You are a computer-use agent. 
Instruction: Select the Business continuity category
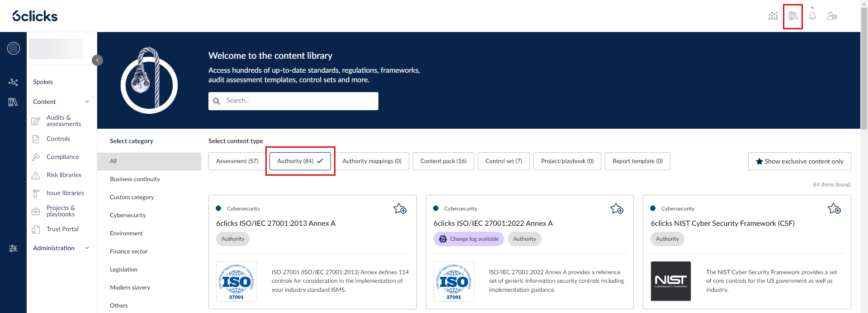coord(135,179)
